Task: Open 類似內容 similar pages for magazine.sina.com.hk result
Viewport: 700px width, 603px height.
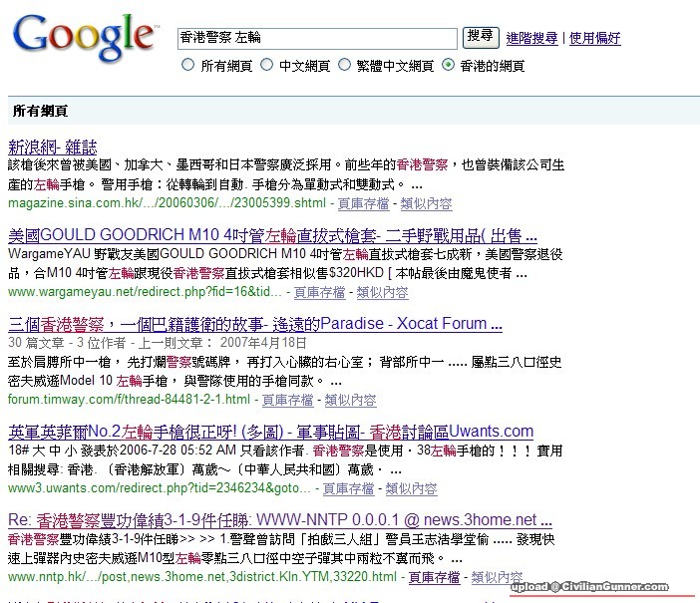Action: 426,203
